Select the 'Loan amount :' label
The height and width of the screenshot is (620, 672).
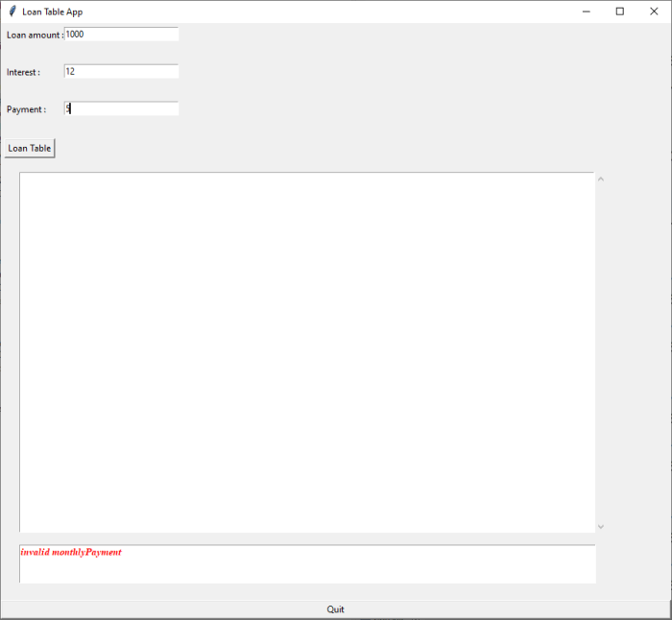(x=35, y=35)
